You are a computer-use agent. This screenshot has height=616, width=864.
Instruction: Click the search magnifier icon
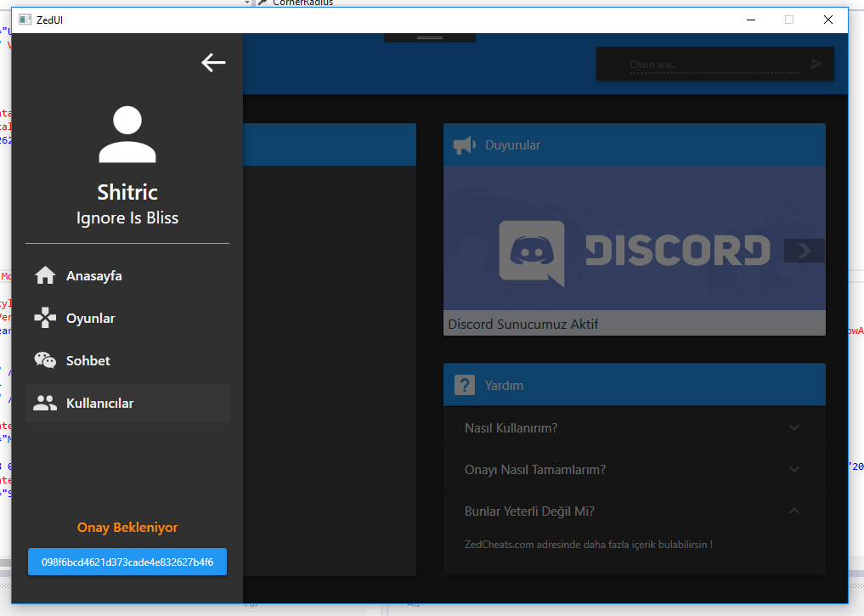tap(613, 65)
